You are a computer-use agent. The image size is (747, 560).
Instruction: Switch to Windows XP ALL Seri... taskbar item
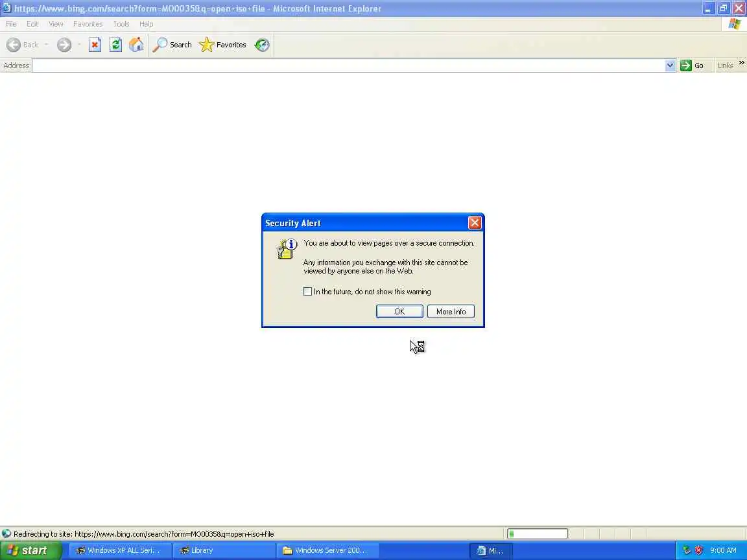(x=119, y=550)
